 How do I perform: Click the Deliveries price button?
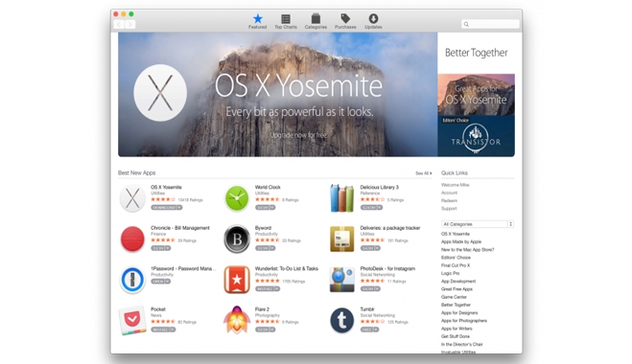pos(370,248)
